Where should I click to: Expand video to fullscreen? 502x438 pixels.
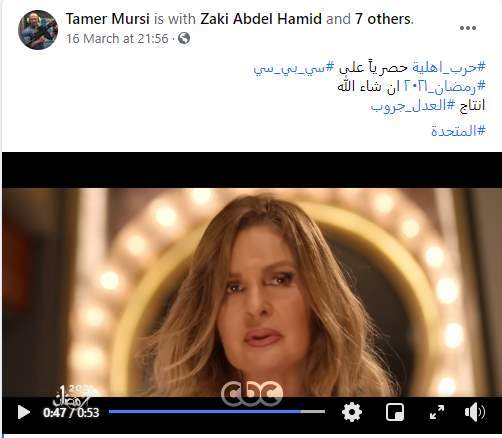(x=437, y=412)
